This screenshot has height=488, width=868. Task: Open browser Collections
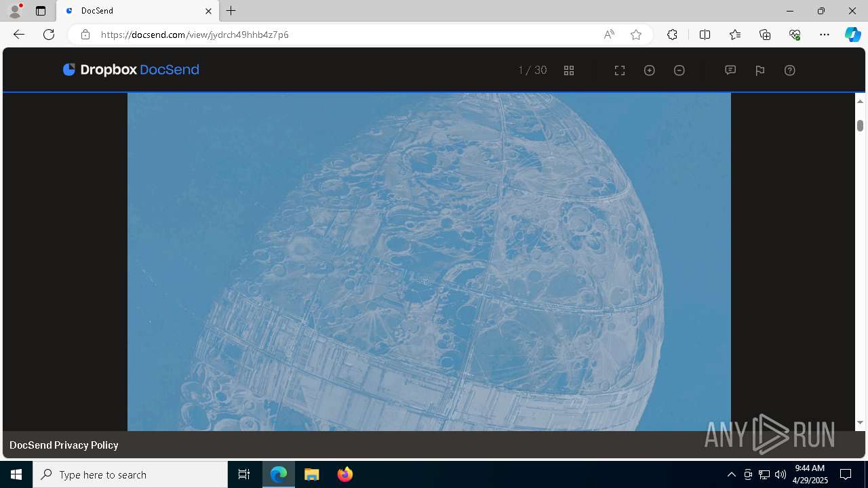pos(765,35)
